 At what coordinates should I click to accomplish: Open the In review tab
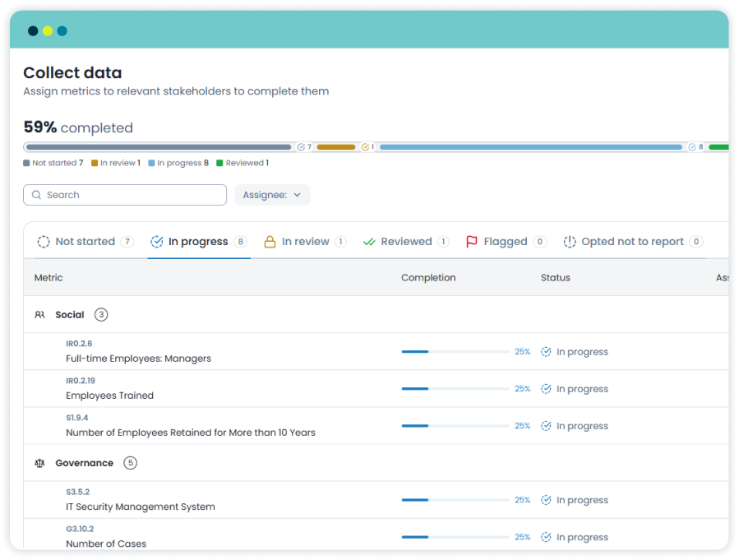click(306, 242)
